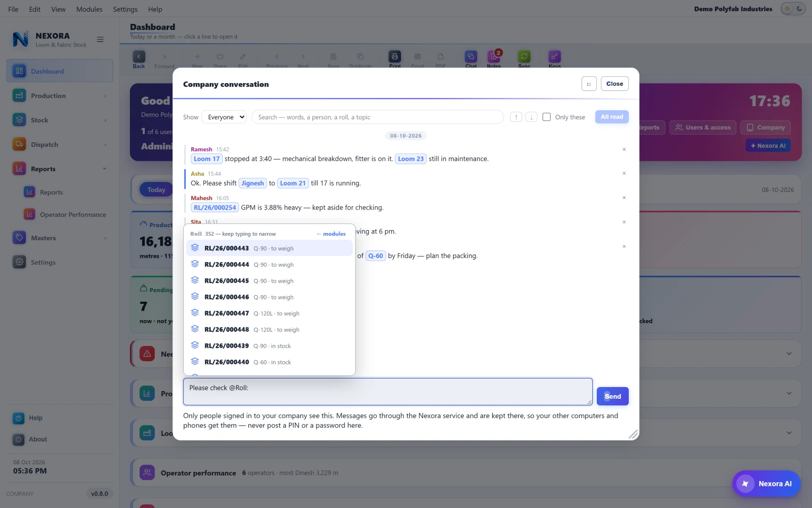Dismiss Ramesh's message with the x

(624, 149)
